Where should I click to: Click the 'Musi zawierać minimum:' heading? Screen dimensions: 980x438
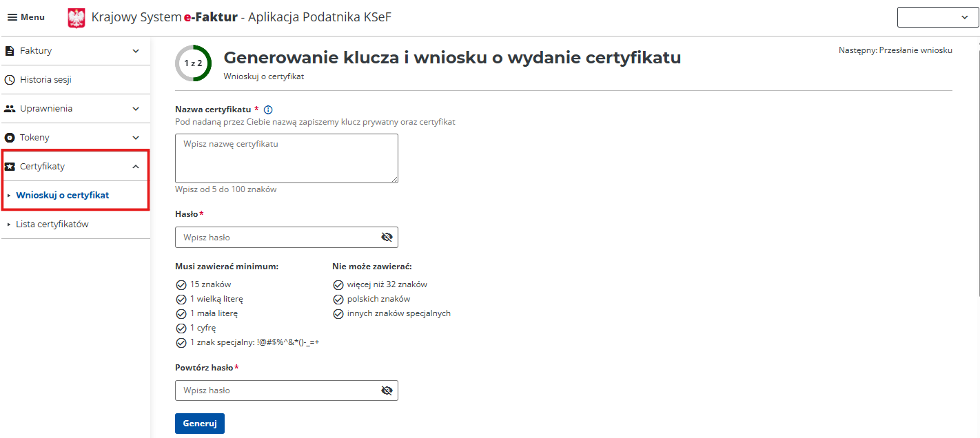[227, 267]
